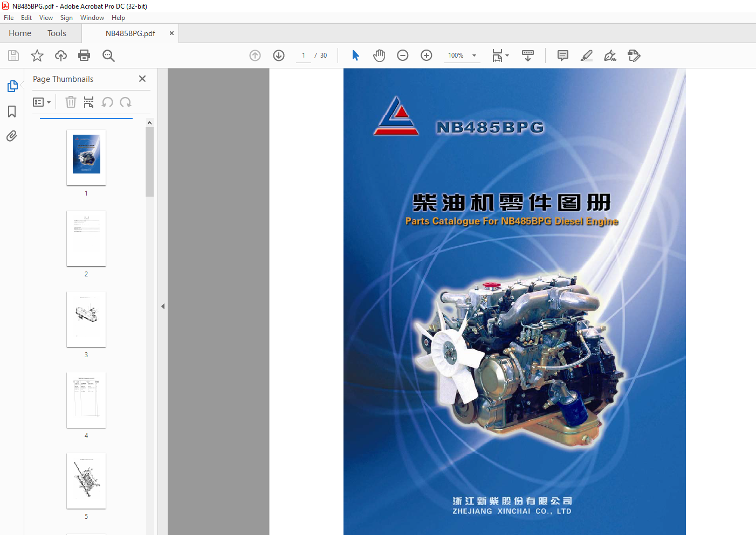Viewport: 756px width, 535px height.
Task: Open the Edit menu
Action: [x=26, y=18]
